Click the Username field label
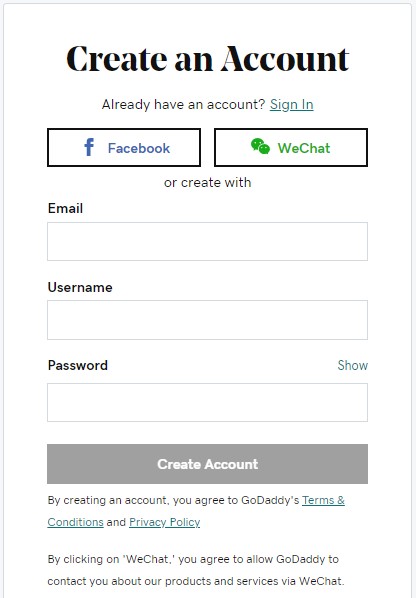The height and width of the screenshot is (598, 416). click(80, 287)
